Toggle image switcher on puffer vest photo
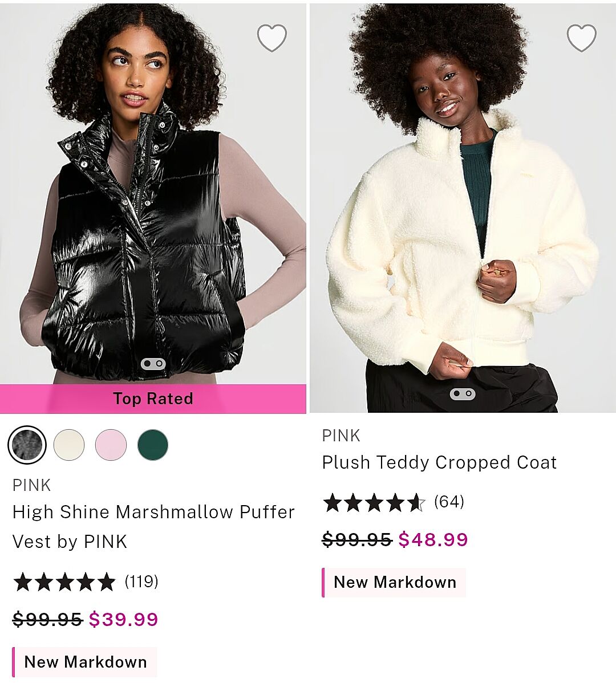The width and height of the screenshot is (616, 683). point(153,363)
